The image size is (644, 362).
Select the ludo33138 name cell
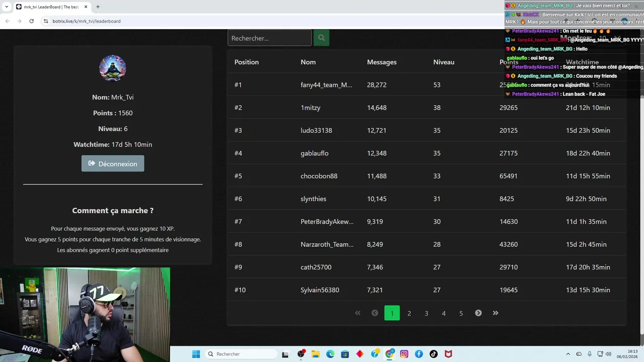(x=316, y=130)
